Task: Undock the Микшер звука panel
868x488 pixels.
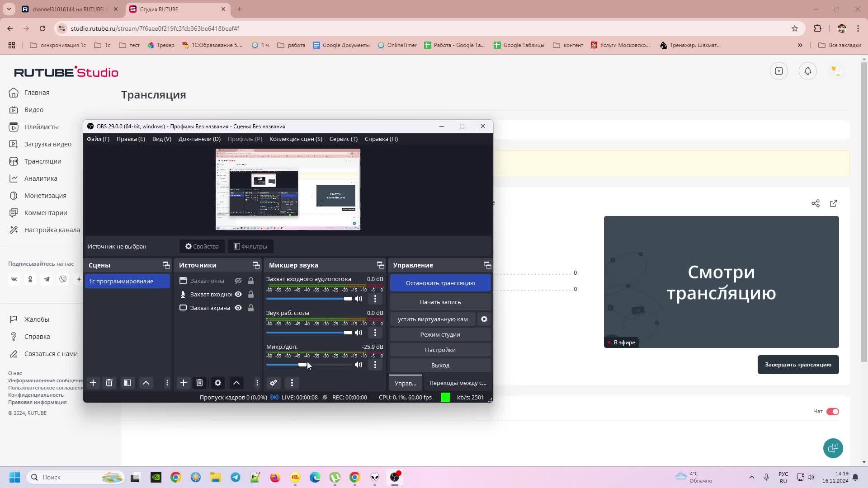Action: [x=380, y=265]
